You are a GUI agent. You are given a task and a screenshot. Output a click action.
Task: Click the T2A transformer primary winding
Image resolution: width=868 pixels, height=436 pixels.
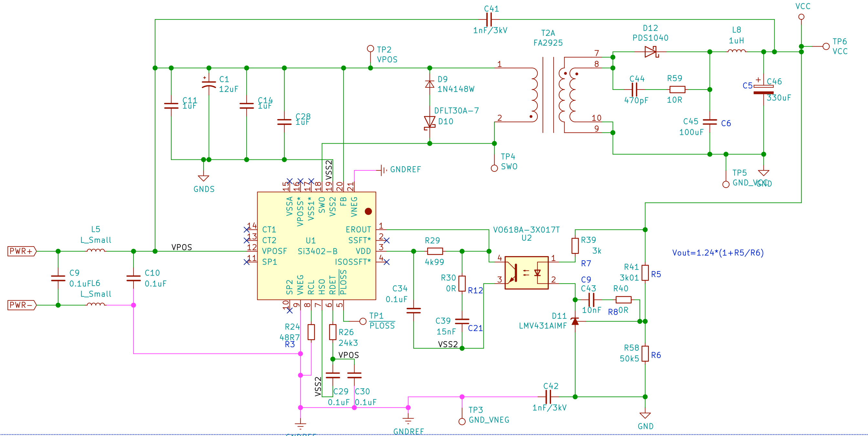click(535, 95)
